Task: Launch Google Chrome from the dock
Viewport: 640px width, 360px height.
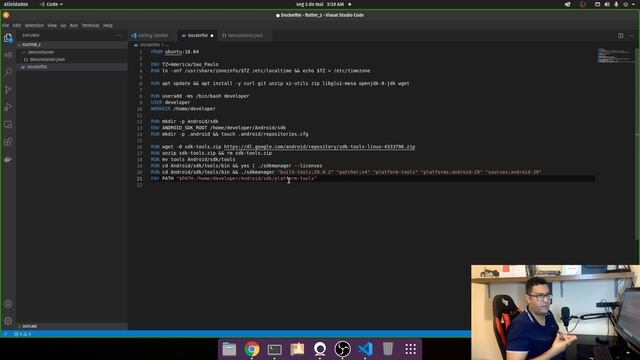Action: pyautogui.click(x=252, y=349)
